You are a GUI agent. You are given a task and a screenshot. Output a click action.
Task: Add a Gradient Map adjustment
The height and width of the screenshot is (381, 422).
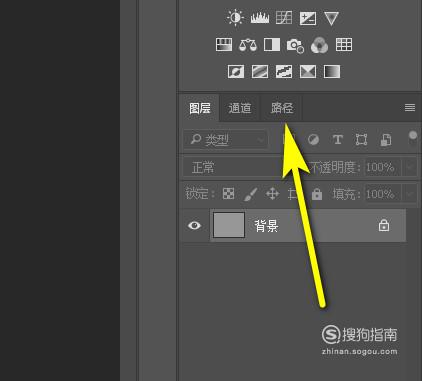pyautogui.click(x=332, y=71)
